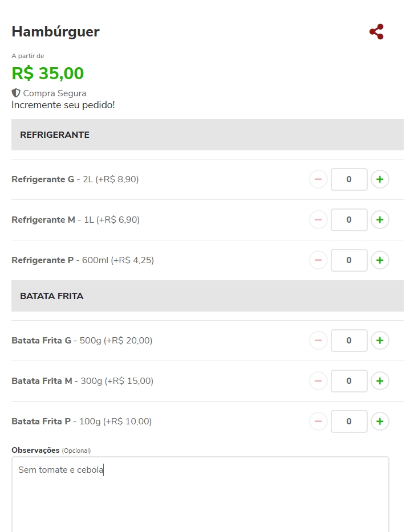
Task: Add one Batata Frita P 100g
Action: [x=380, y=421]
